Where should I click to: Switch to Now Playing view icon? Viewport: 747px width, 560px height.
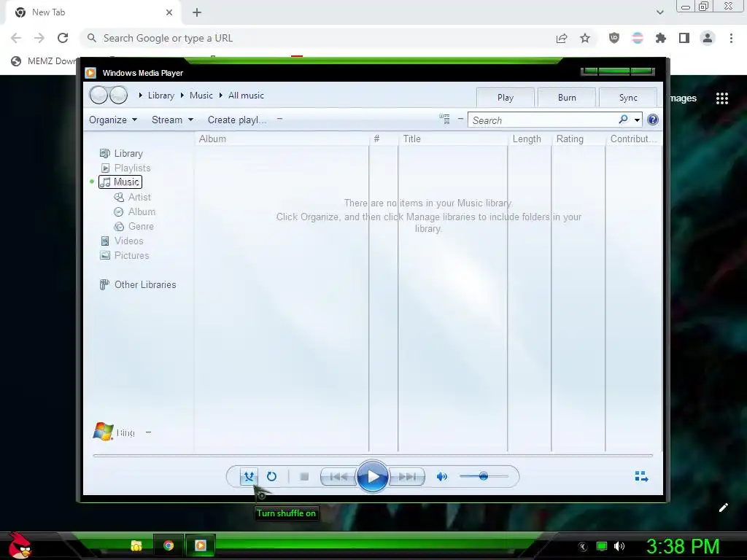(641, 476)
